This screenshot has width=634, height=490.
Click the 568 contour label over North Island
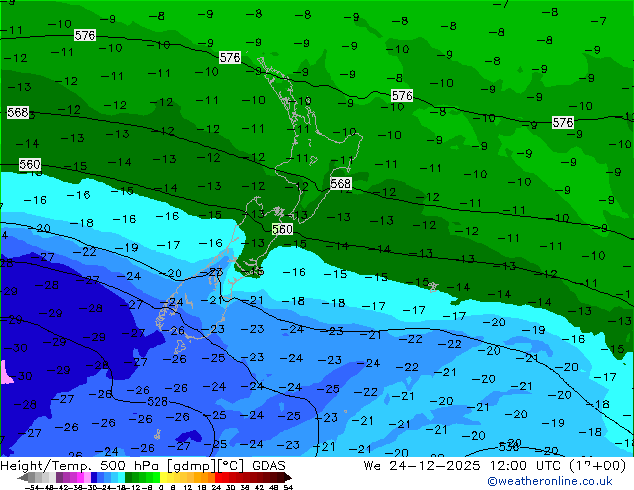[x=340, y=184]
